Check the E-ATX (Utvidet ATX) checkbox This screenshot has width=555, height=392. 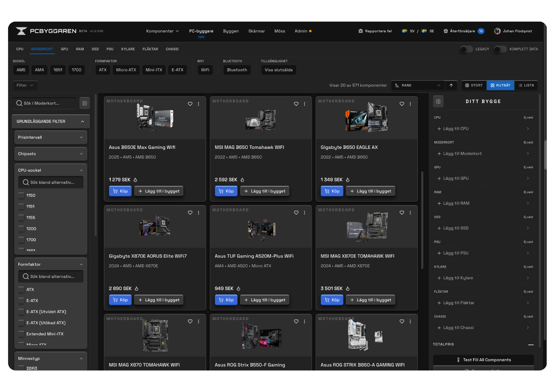point(21,312)
